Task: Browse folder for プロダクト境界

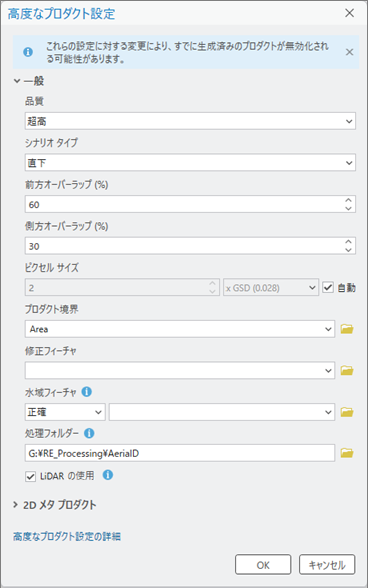Action: pyautogui.click(x=347, y=329)
